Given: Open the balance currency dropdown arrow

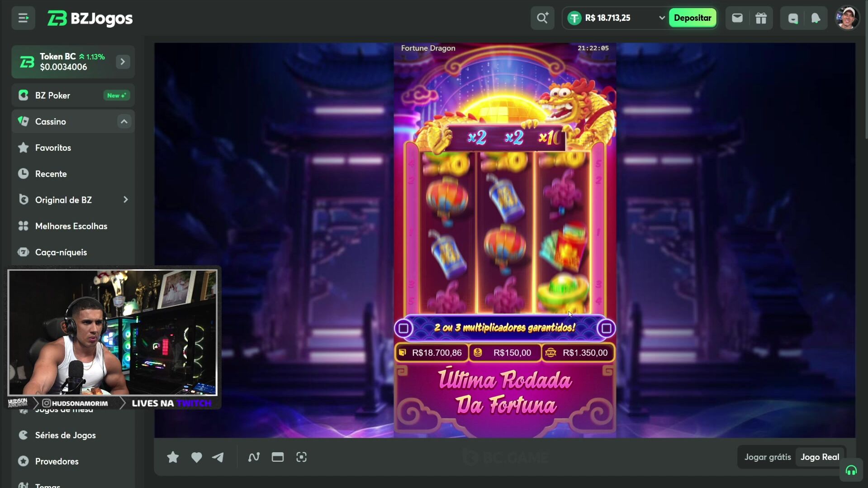Looking at the screenshot, I should tap(661, 18).
